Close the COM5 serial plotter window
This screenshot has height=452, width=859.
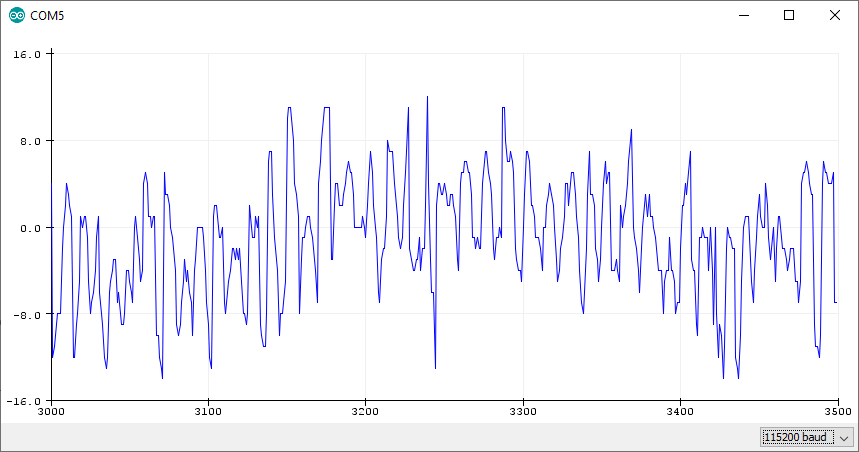(x=834, y=15)
